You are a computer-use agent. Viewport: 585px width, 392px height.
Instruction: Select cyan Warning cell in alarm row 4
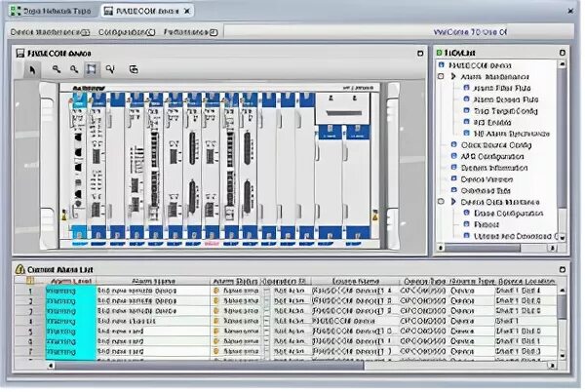coord(71,321)
